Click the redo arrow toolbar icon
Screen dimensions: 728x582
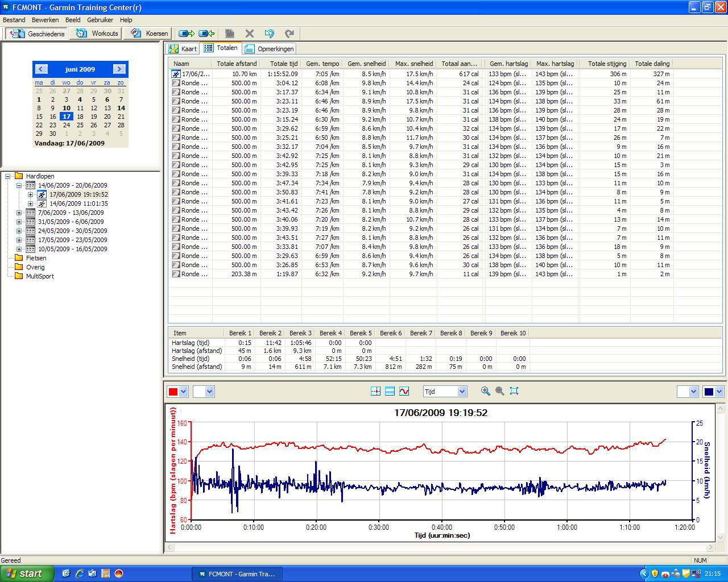[x=289, y=34]
